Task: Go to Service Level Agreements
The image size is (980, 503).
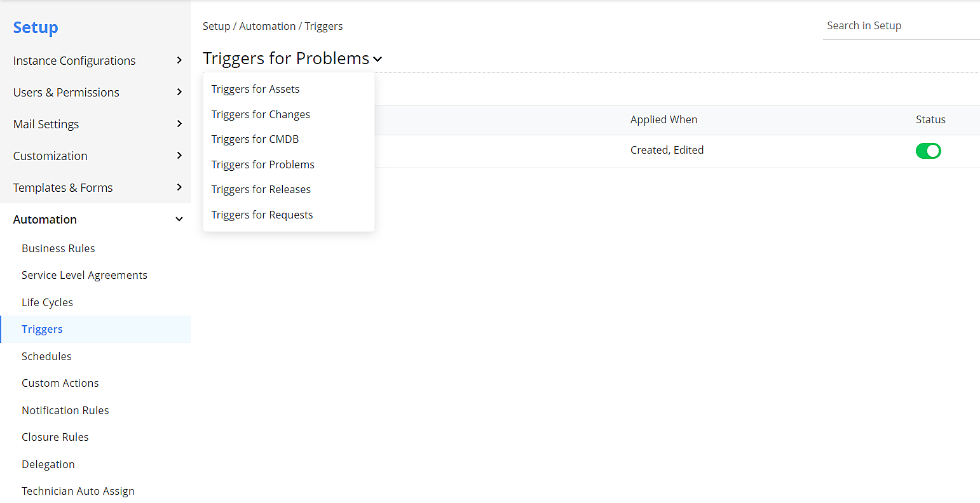Action: pyautogui.click(x=85, y=275)
